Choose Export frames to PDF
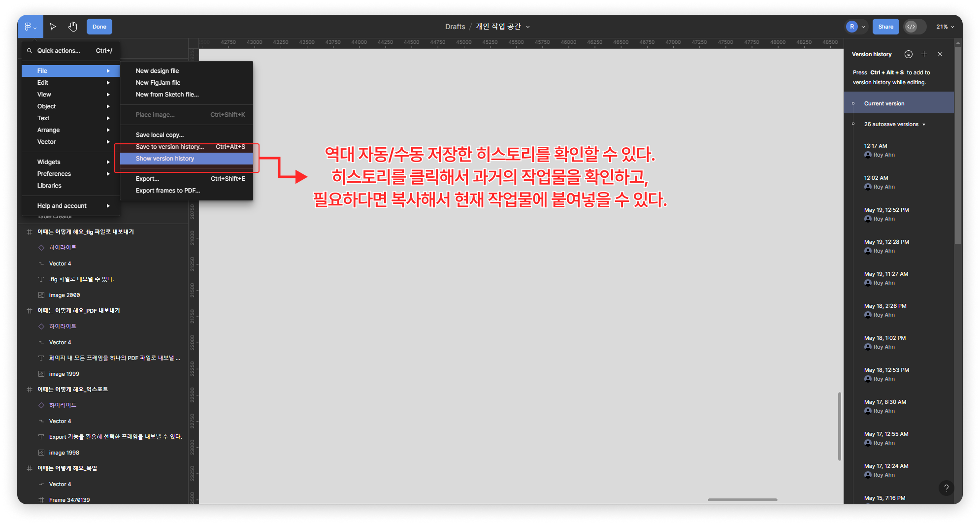Image resolution: width=980 pixels, height=524 pixels. (x=187, y=191)
